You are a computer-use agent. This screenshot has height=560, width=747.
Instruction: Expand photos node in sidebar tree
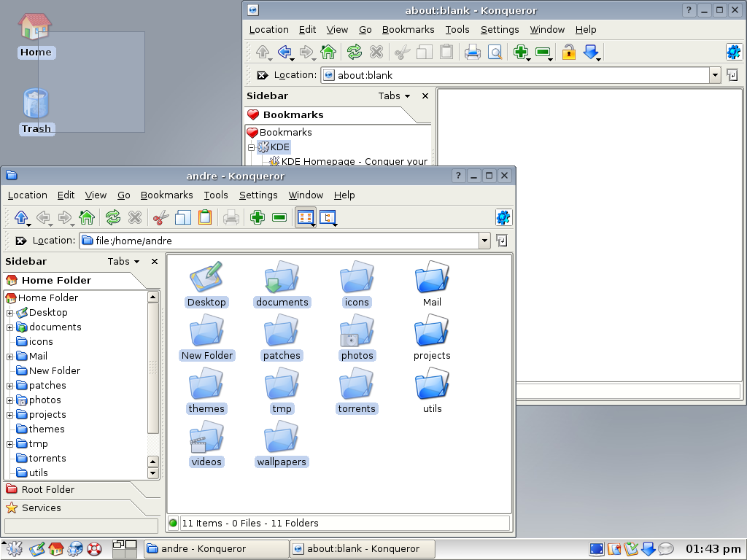(9, 400)
